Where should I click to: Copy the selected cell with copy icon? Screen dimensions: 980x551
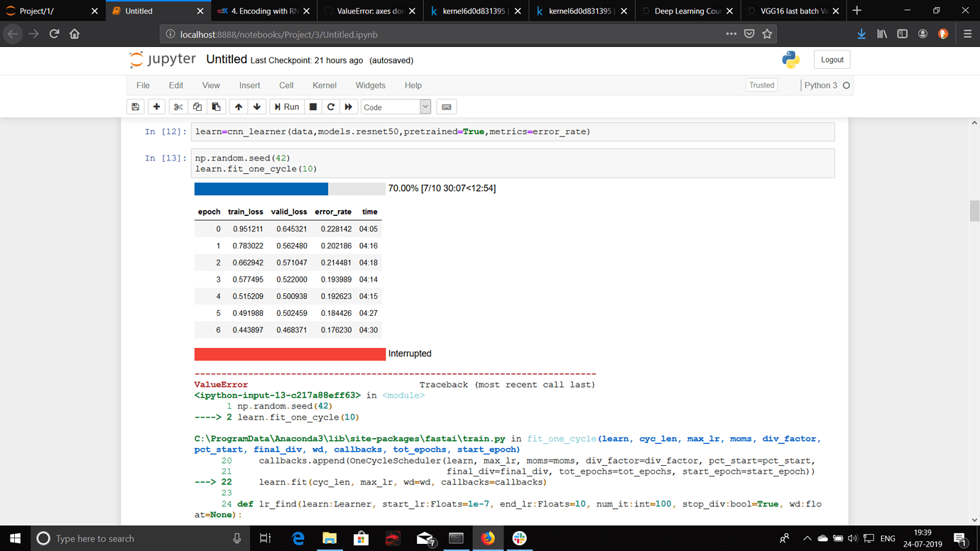click(197, 107)
